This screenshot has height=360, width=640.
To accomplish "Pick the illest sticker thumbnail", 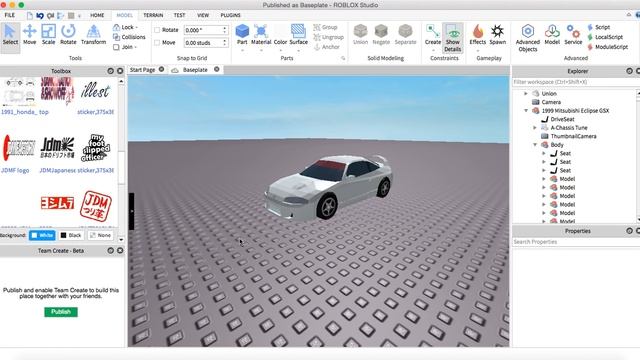I will [x=95, y=91].
